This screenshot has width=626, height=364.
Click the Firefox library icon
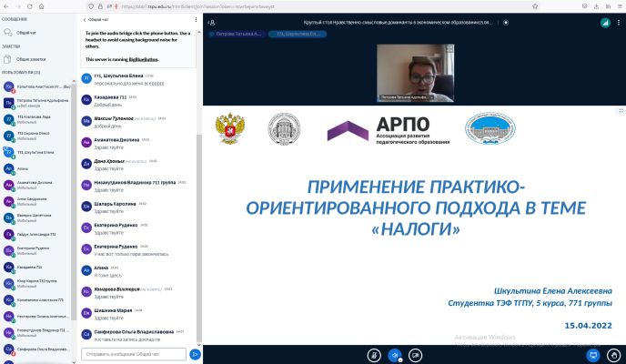click(608, 6)
